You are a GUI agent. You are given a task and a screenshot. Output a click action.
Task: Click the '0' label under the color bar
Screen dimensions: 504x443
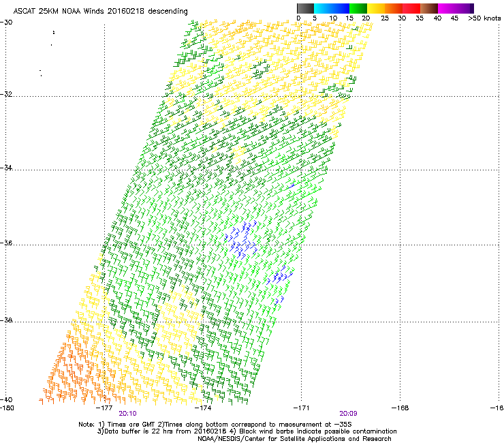pos(298,18)
